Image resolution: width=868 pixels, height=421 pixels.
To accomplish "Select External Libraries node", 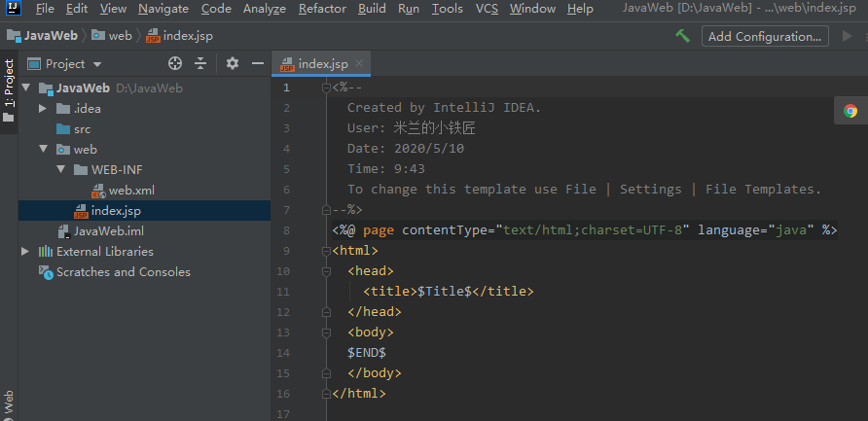I will (95, 252).
